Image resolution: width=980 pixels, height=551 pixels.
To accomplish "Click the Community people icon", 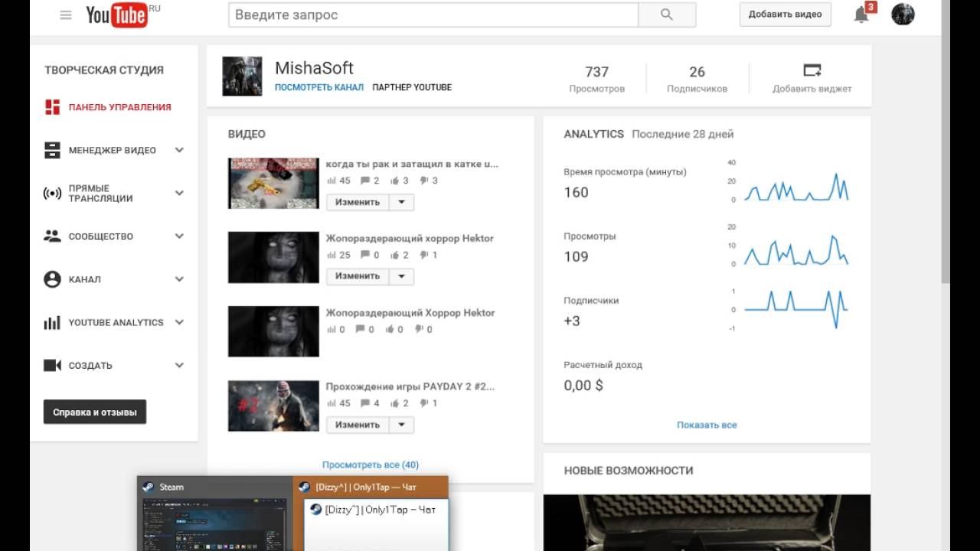I will 52,236.
